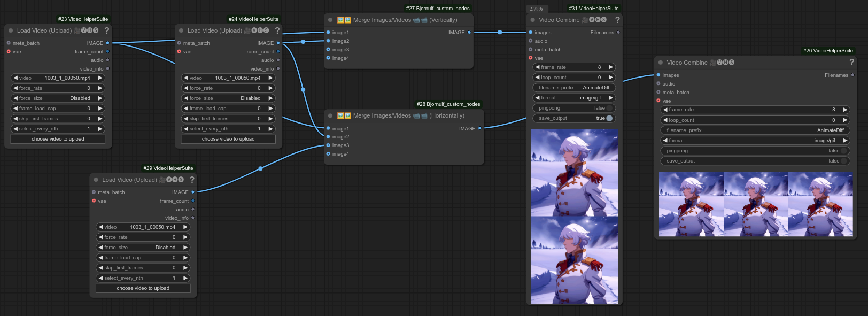Image resolution: width=868 pixels, height=316 pixels.
Task: Click choose video to upload in node #29
Action: pos(143,288)
